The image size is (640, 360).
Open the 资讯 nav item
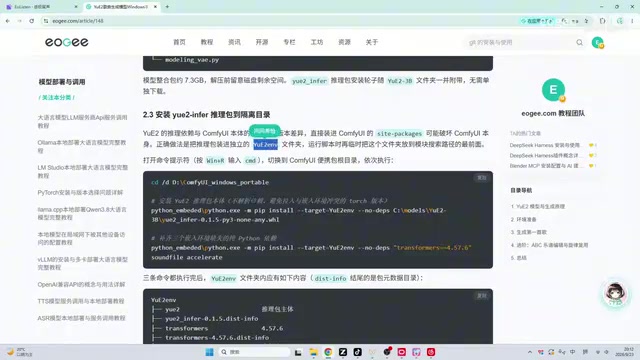click(234, 42)
